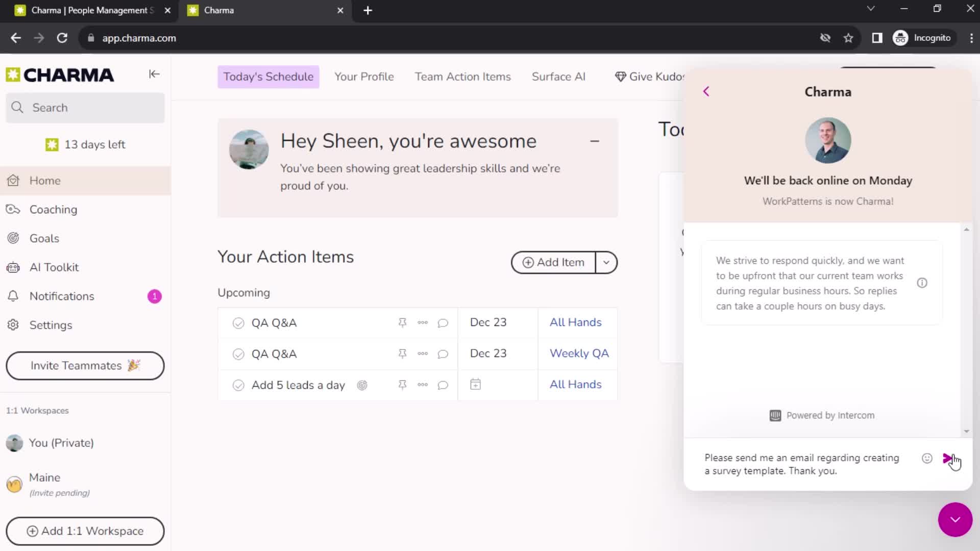
Task: Click the Search field
Action: point(85,108)
